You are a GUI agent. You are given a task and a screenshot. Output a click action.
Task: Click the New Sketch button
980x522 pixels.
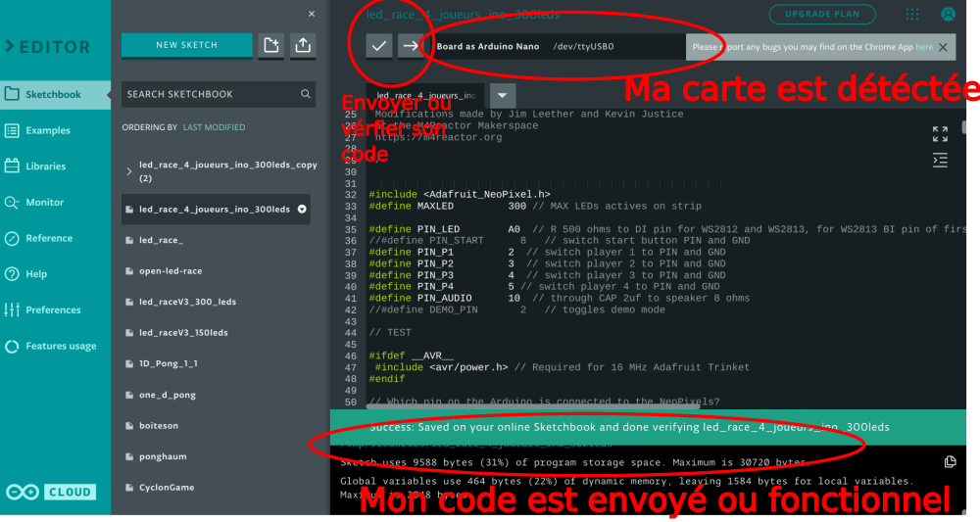pyautogui.click(x=187, y=45)
